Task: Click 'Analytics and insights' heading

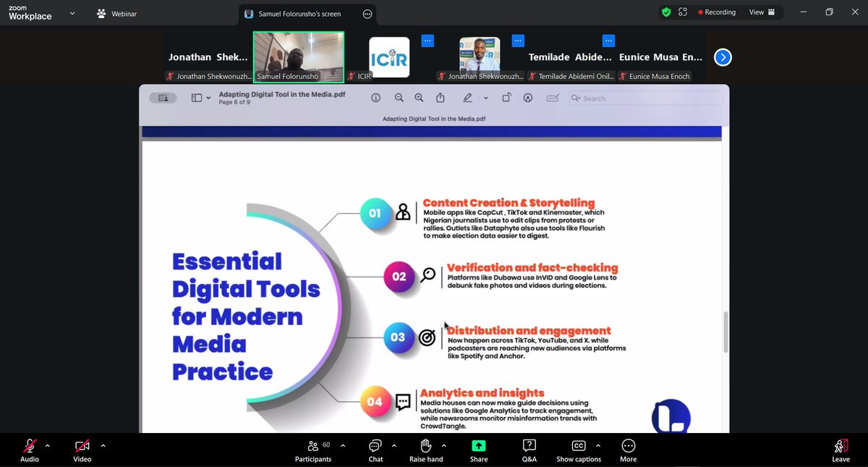Action: (482, 393)
